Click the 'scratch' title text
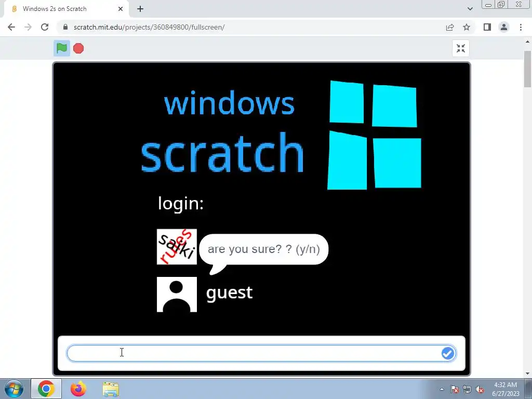 (x=222, y=153)
